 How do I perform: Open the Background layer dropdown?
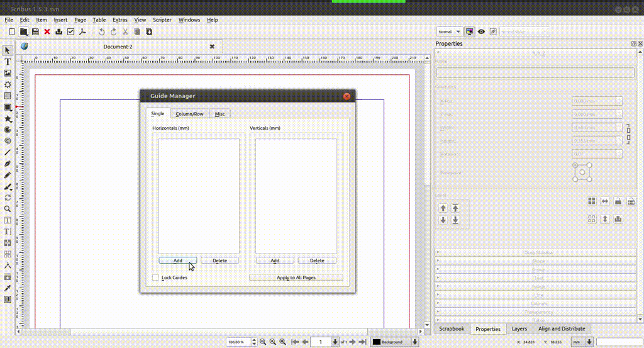[394, 342]
